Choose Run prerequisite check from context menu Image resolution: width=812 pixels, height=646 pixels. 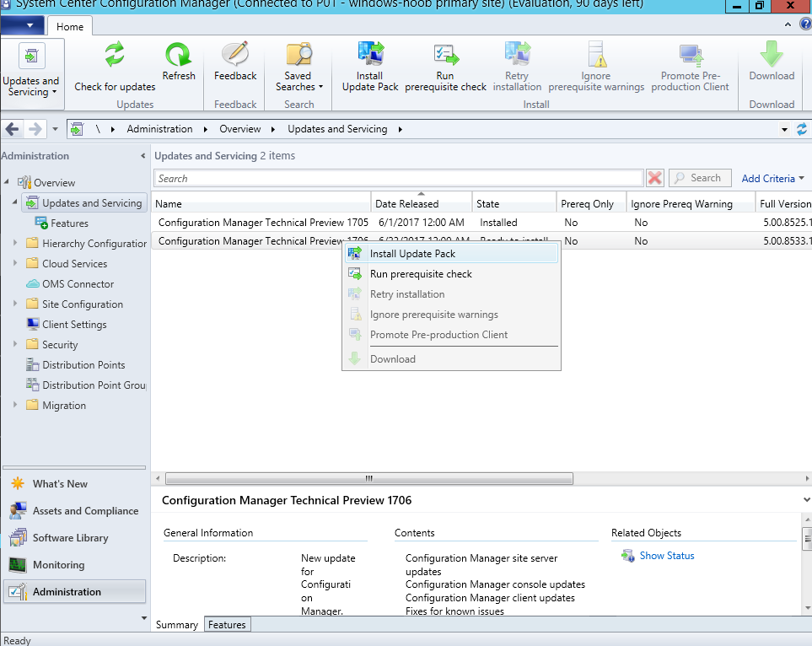pos(451,274)
